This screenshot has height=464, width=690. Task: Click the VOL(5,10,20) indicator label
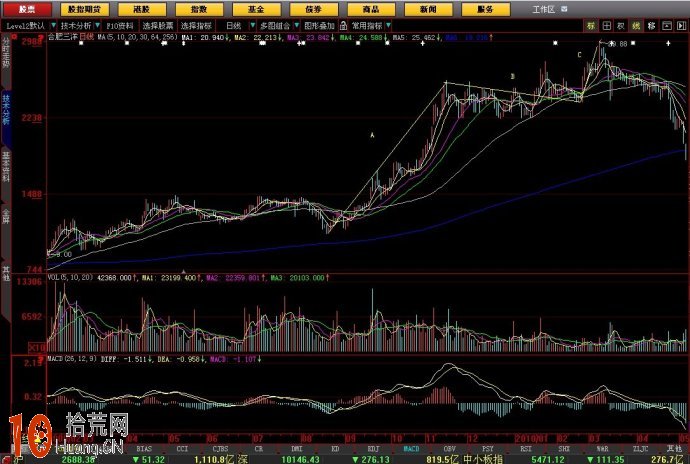(x=70, y=278)
